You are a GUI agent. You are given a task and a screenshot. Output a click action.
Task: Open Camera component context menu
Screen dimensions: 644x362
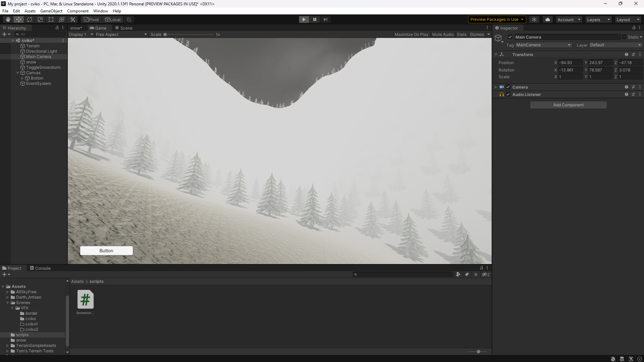pyautogui.click(x=640, y=87)
